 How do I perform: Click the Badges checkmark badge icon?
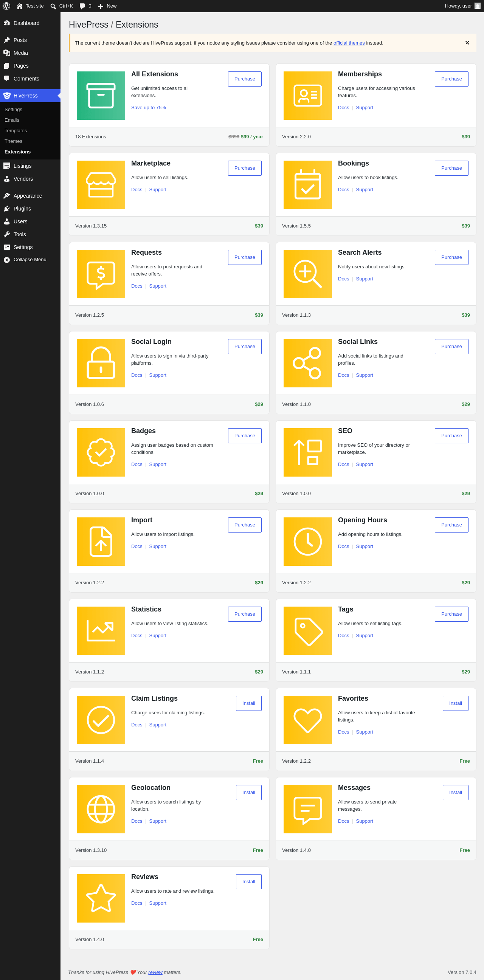point(101,452)
